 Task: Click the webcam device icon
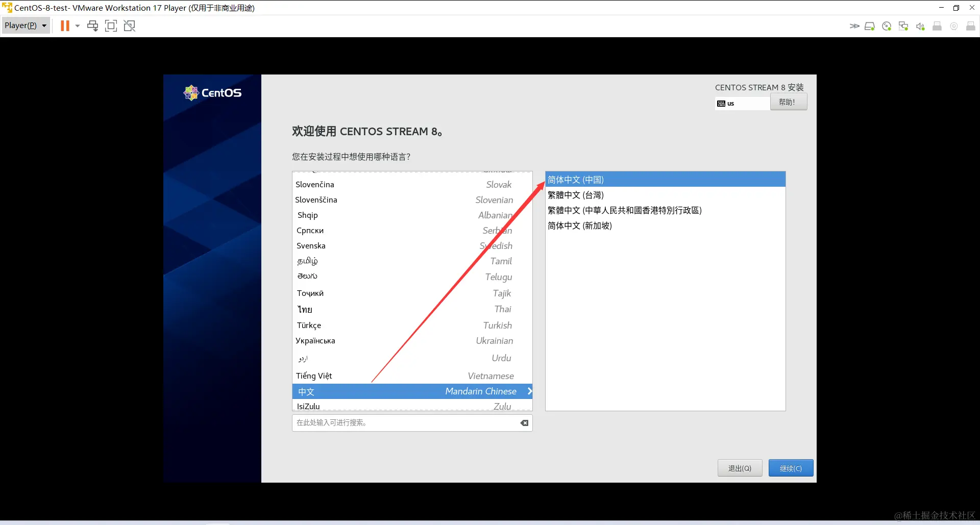pyautogui.click(x=953, y=26)
